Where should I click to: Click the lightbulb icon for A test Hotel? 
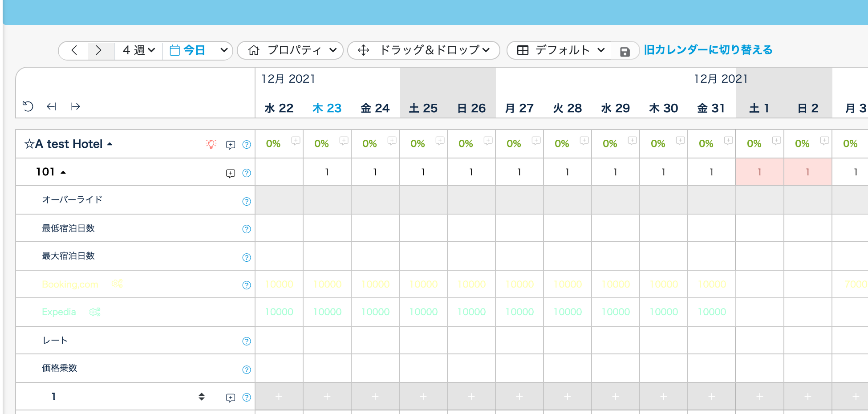coord(211,144)
